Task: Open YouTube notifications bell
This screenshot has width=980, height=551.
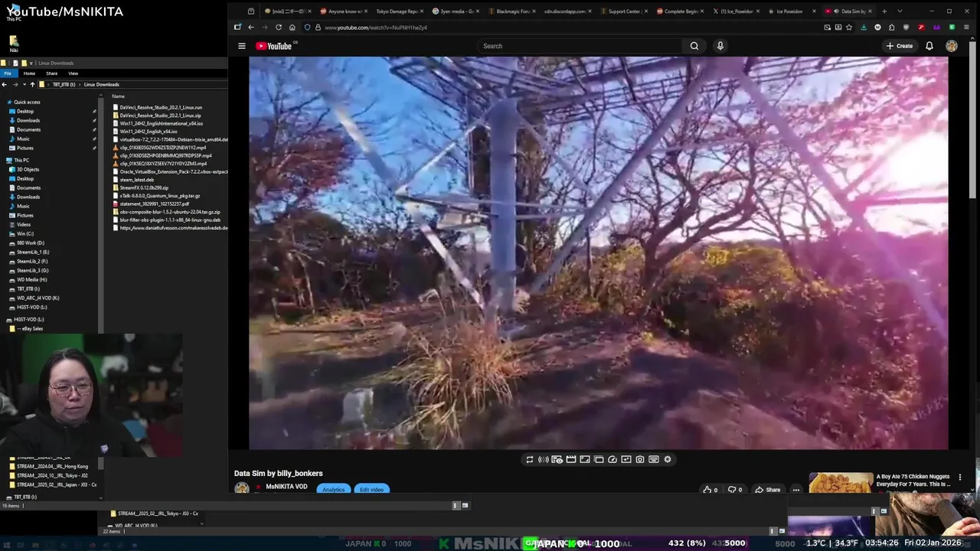Action: (x=929, y=46)
